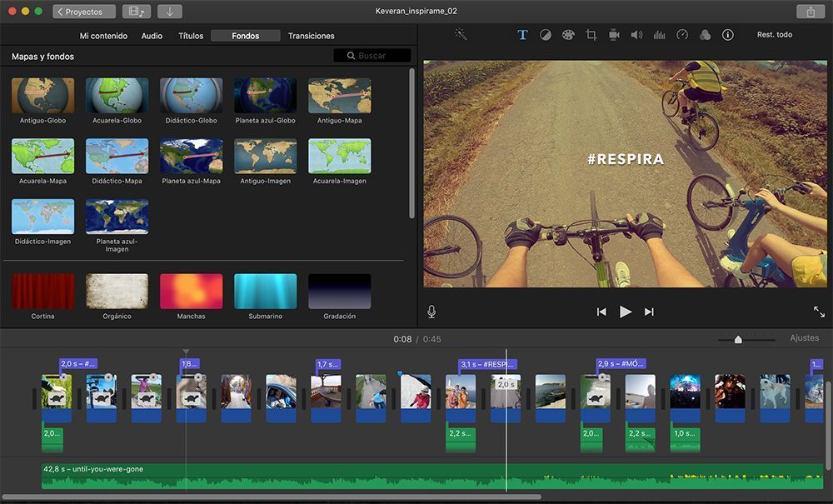Open the Audio tab
This screenshot has width=833, height=504.
click(x=152, y=36)
